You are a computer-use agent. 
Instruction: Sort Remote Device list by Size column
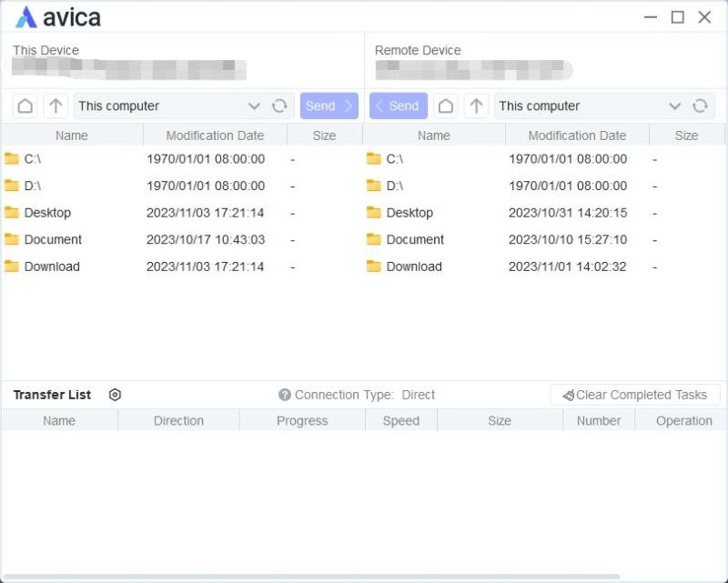686,136
